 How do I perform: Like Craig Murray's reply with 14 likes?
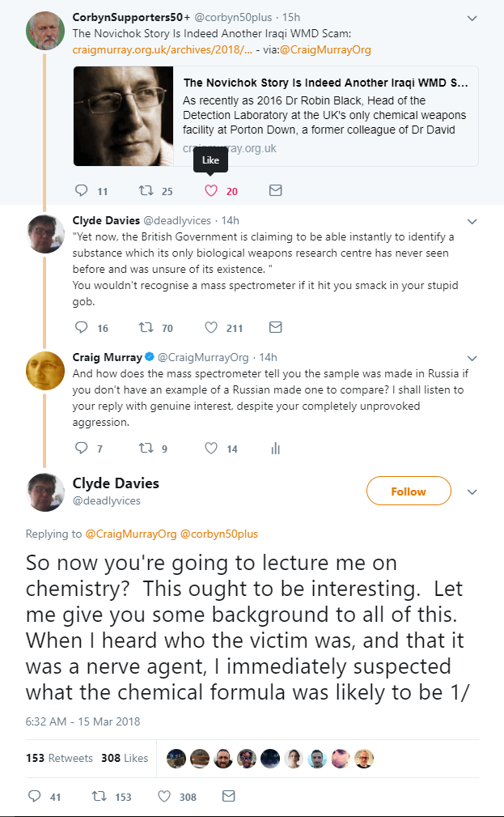(x=211, y=448)
